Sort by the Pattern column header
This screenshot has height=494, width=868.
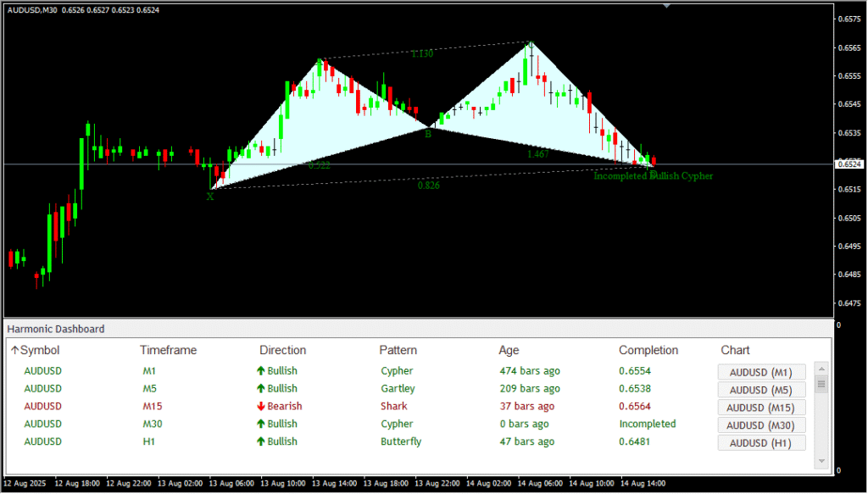(398, 350)
